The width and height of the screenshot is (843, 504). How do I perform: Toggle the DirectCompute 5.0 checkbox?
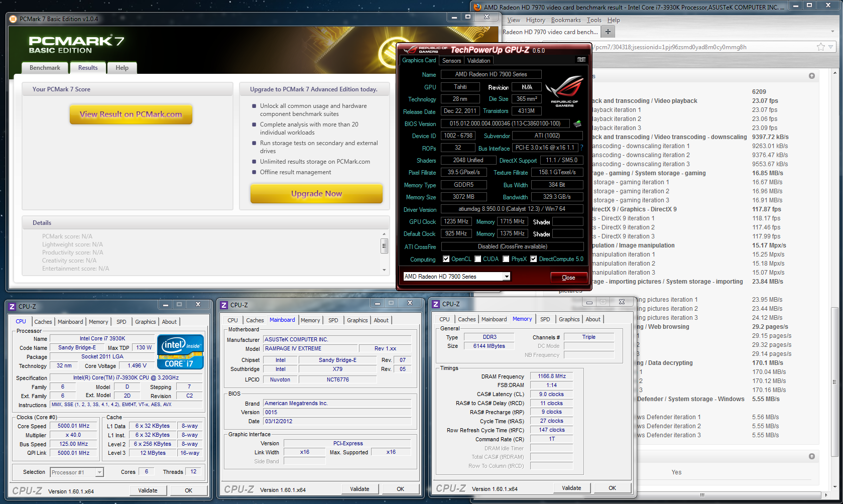(534, 259)
